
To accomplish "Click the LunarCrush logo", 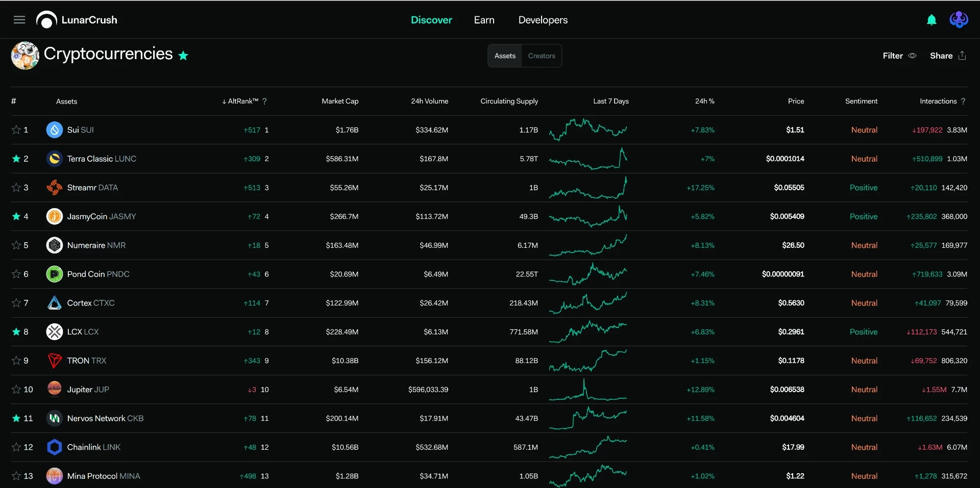I will pos(77,20).
